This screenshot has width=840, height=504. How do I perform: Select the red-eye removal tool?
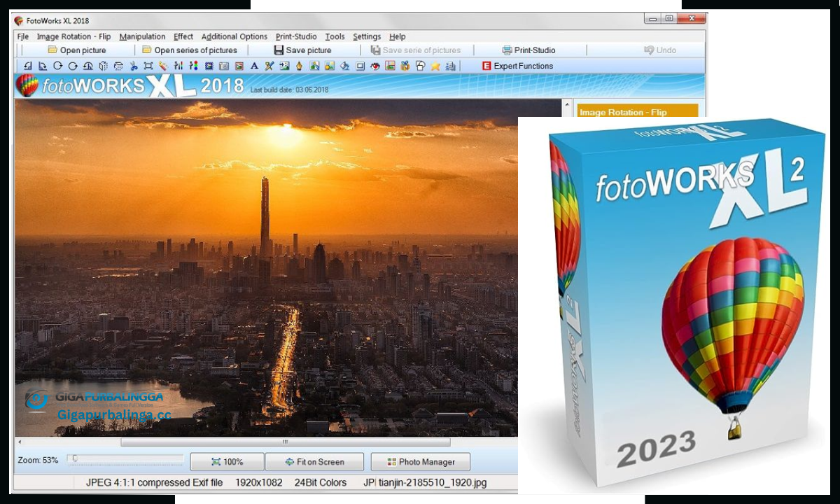coord(375,66)
